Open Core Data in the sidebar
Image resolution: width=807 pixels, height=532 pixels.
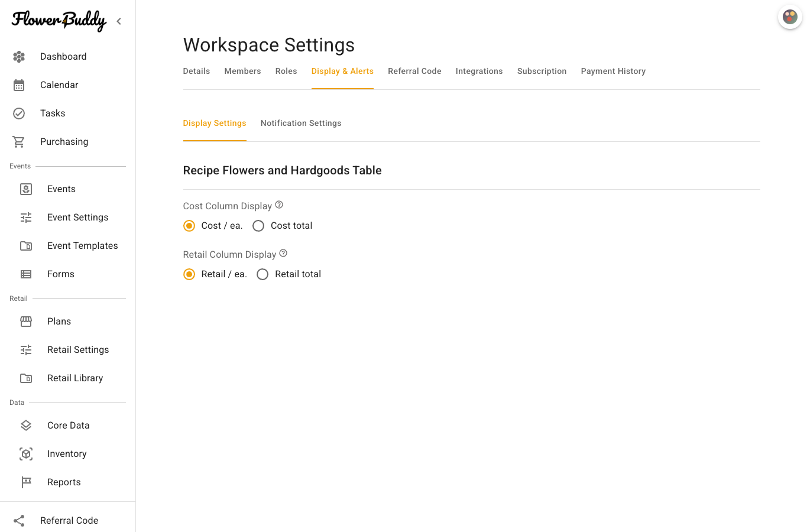click(x=68, y=426)
